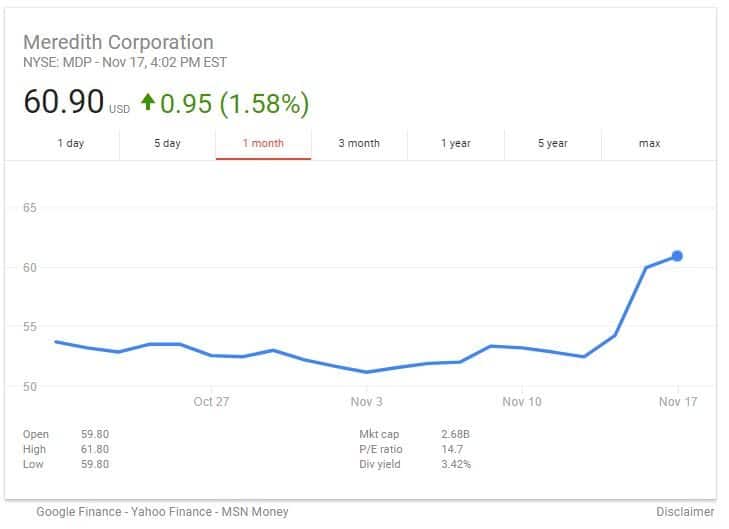729x529 pixels.
Task: Click the Meredith Corporation title
Action: pos(119,42)
